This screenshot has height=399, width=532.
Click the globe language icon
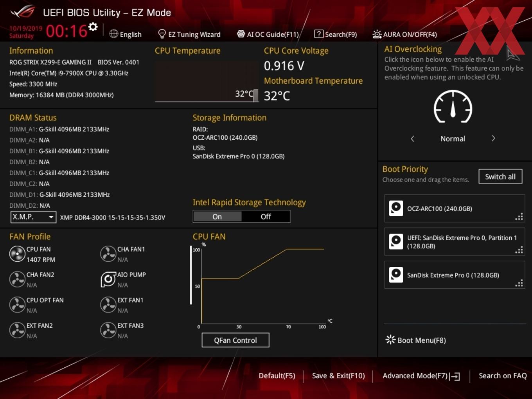coord(113,34)
